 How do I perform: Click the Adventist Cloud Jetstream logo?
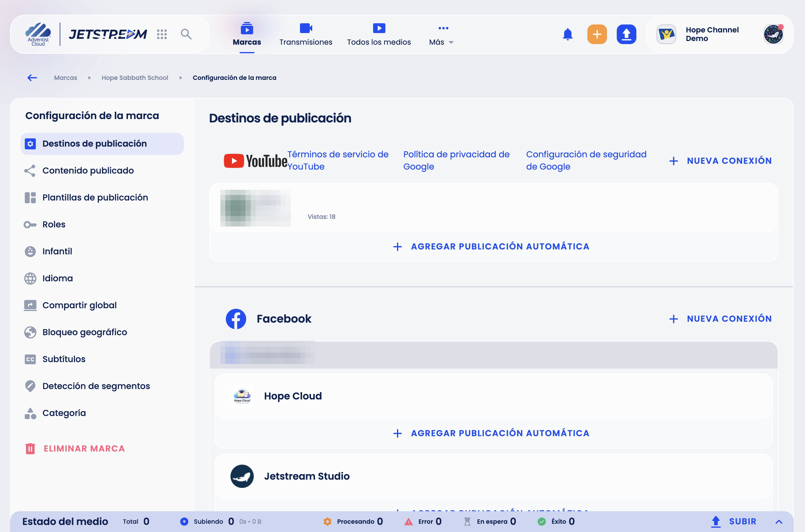[86, 34]
